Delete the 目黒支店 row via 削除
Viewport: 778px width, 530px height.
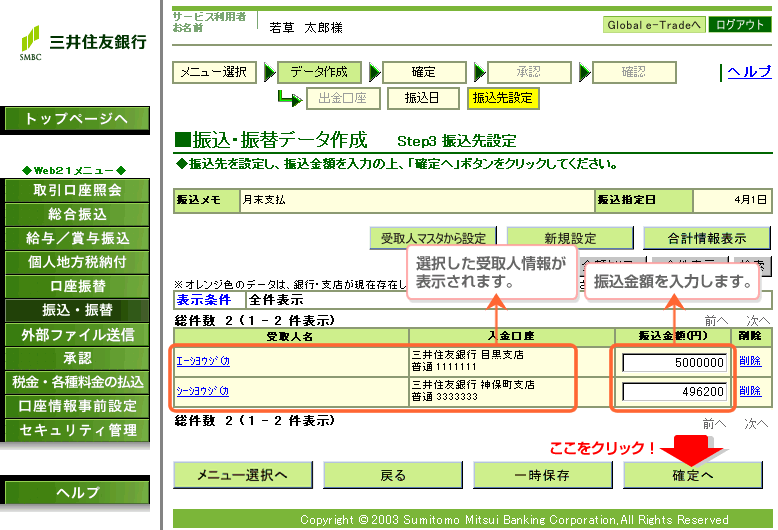pyautogui.click(x=750, y=361)
